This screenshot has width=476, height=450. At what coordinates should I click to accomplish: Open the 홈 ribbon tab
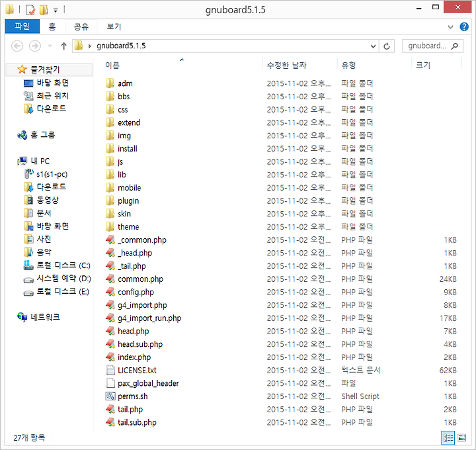(52, 26)
